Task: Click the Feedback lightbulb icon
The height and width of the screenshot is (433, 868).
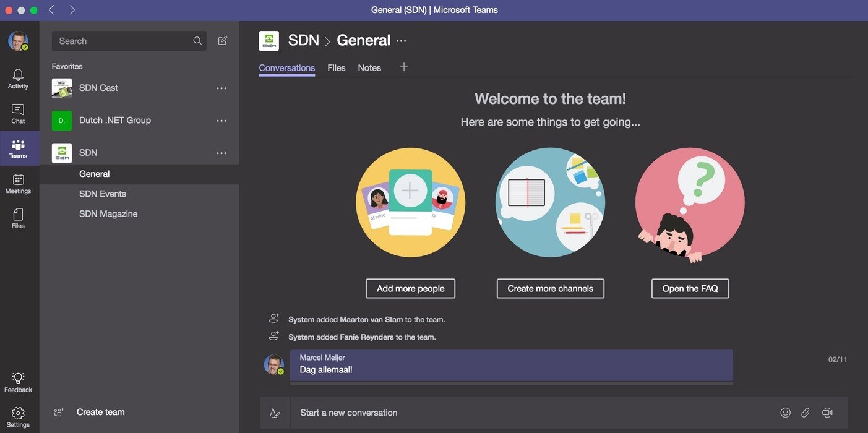Action: (18, 378)
